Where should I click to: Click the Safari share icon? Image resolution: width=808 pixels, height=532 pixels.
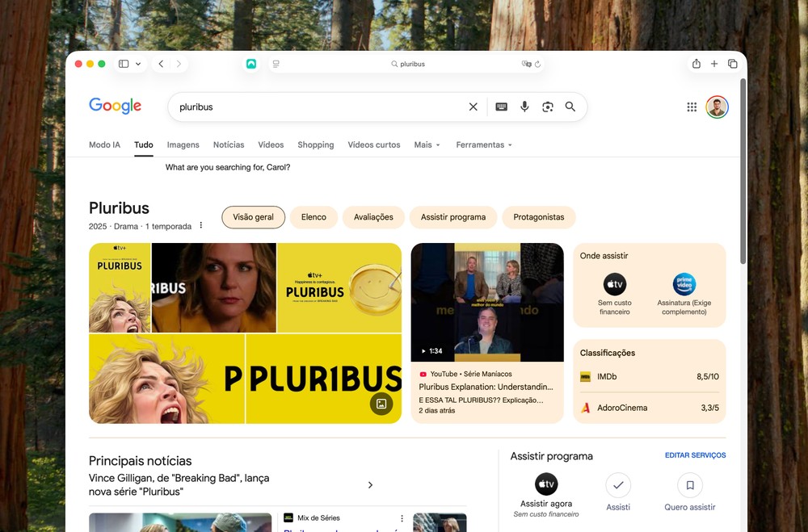click(696, 64)
